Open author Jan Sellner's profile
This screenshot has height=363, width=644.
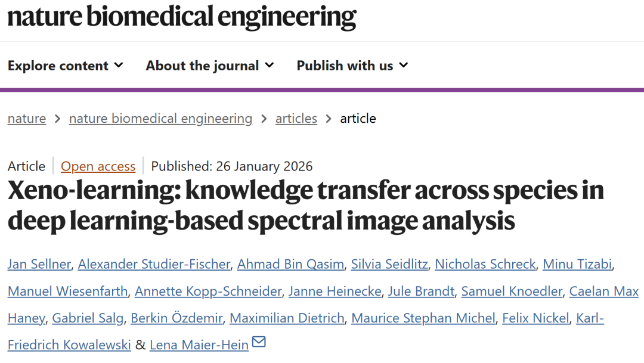pos(39,264)
